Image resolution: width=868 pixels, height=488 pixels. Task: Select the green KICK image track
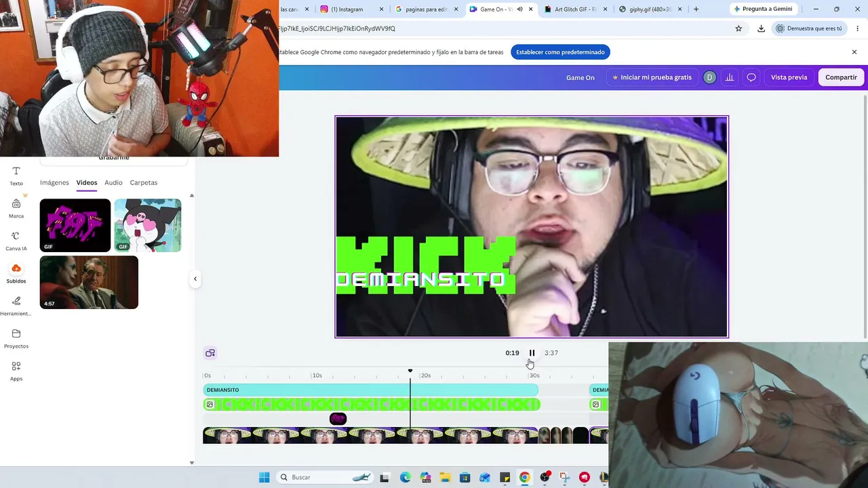tap(372, 405)
